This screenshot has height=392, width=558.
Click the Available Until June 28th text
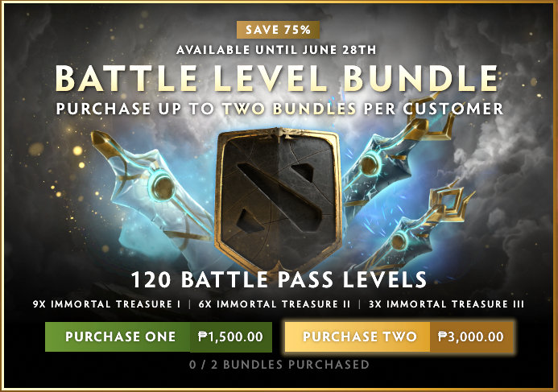(276, 50)
